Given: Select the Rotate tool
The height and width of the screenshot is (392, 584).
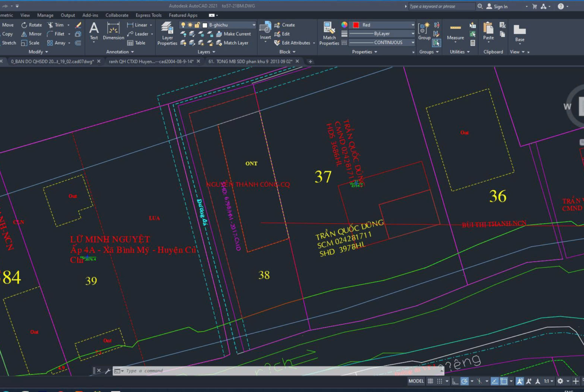Looking at the screenshot, I should click(31, 25).
